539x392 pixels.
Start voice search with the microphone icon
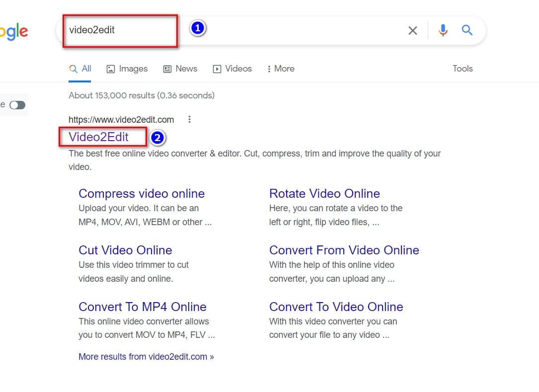(443, 31)
